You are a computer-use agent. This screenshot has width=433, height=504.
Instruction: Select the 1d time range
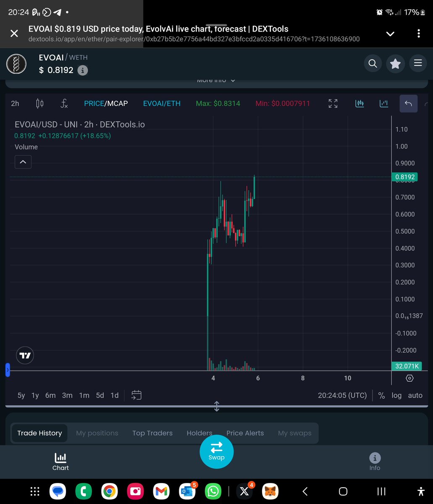(x=114, y=395)
